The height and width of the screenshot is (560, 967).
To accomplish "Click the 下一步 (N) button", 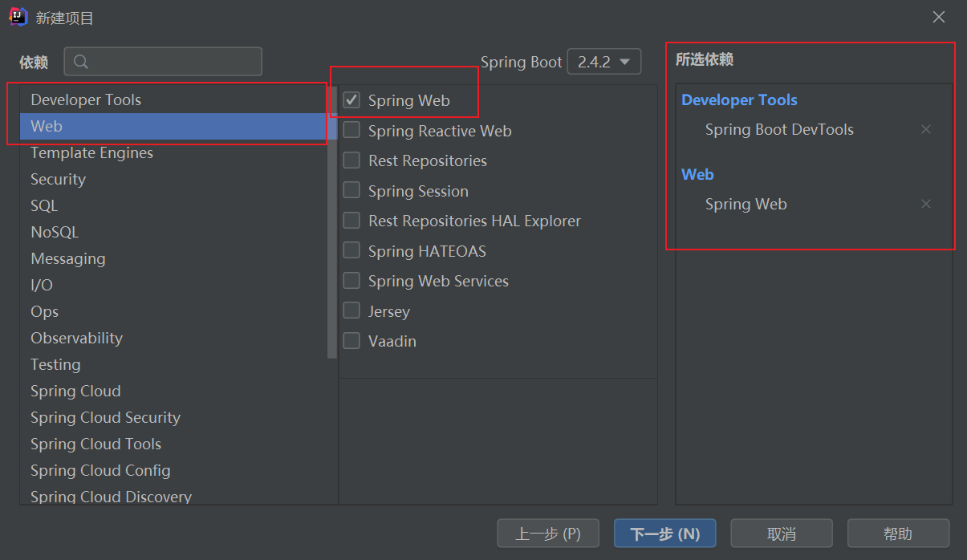I will (x=664, y=533).
